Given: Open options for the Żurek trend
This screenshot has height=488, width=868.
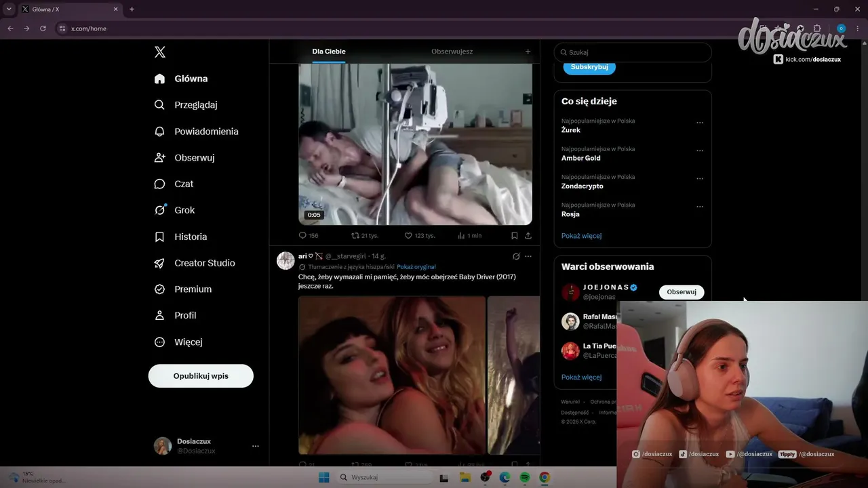Looking at the screenshot, I should pyautogui.click(x=700, y=123).
